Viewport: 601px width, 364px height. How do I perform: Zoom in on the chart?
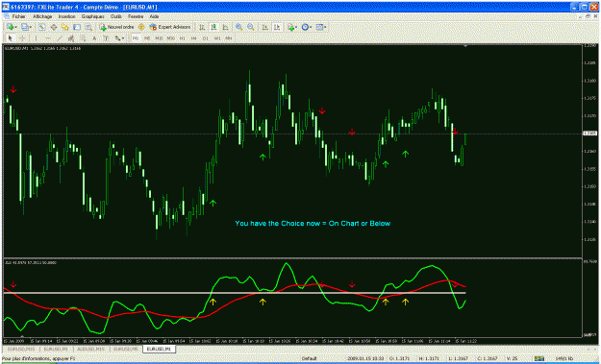pyautogui.click(x=239, y=27)
